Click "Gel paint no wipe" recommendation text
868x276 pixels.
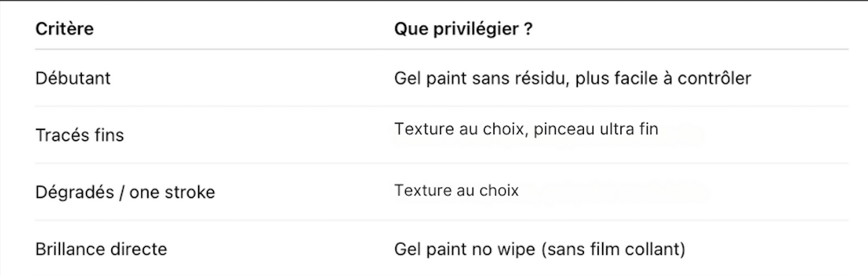465,249
